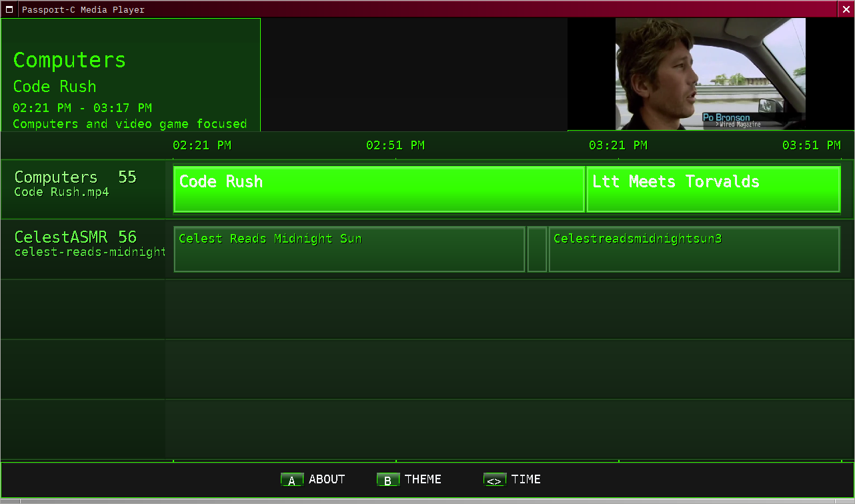
Task: Click the TIME label in footer
Action: [x=526, y=479]
